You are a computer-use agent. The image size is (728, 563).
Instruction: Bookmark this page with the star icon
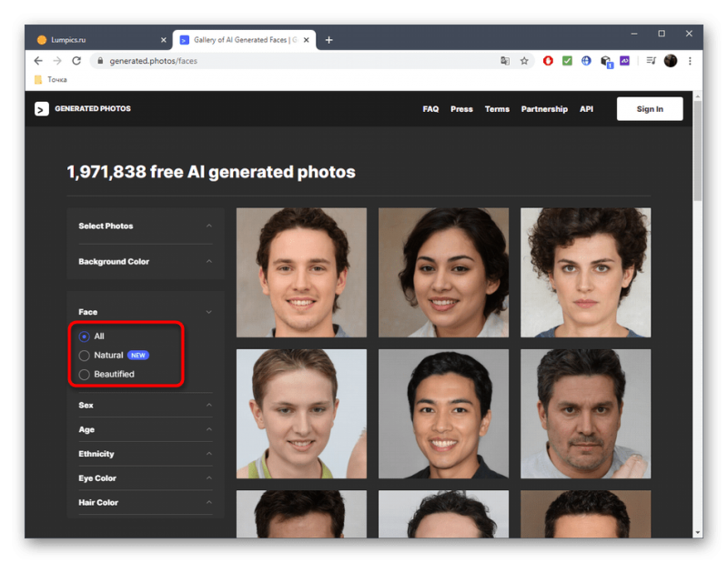pos(524,61)
